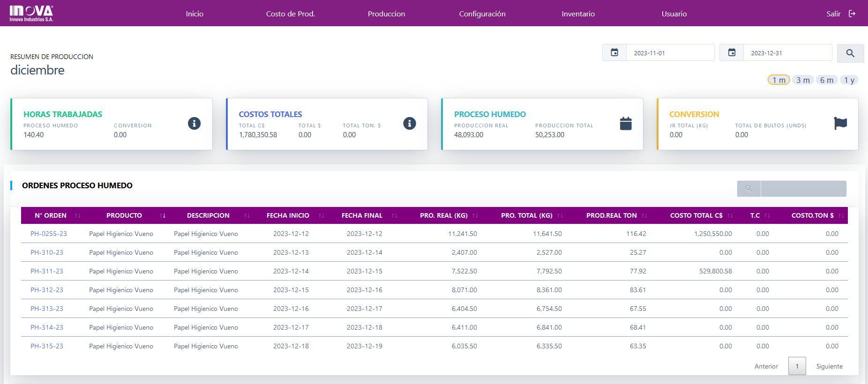
Task: Click the calendar icon in Proceso Humedo card
Action: pyautogui.click(x=625, y=124)
